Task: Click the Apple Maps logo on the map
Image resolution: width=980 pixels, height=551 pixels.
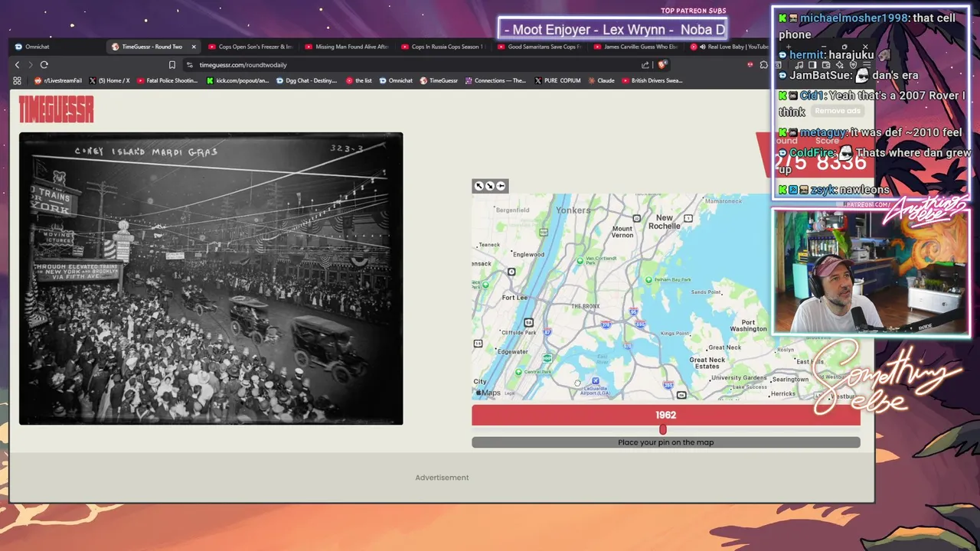Action: 488,393
